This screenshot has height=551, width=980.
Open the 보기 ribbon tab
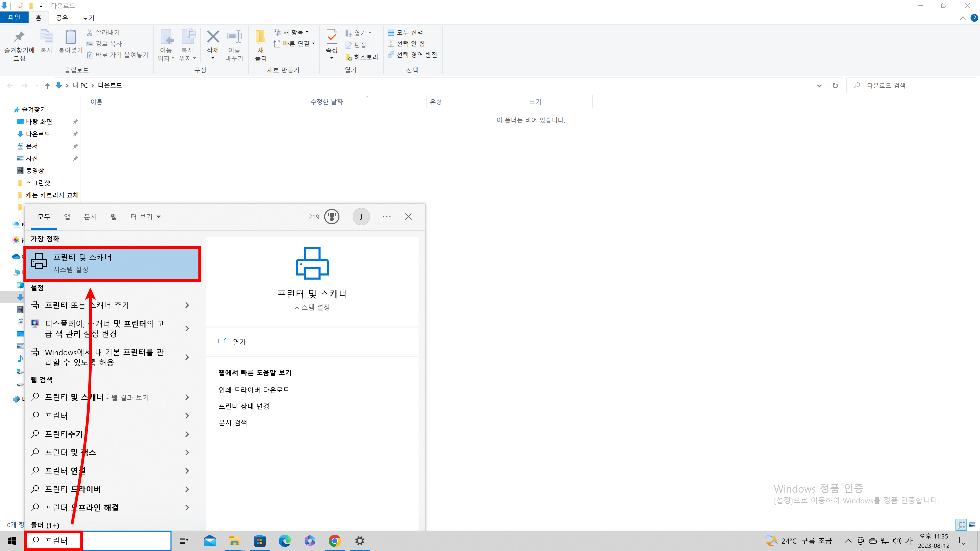[88, 18]
